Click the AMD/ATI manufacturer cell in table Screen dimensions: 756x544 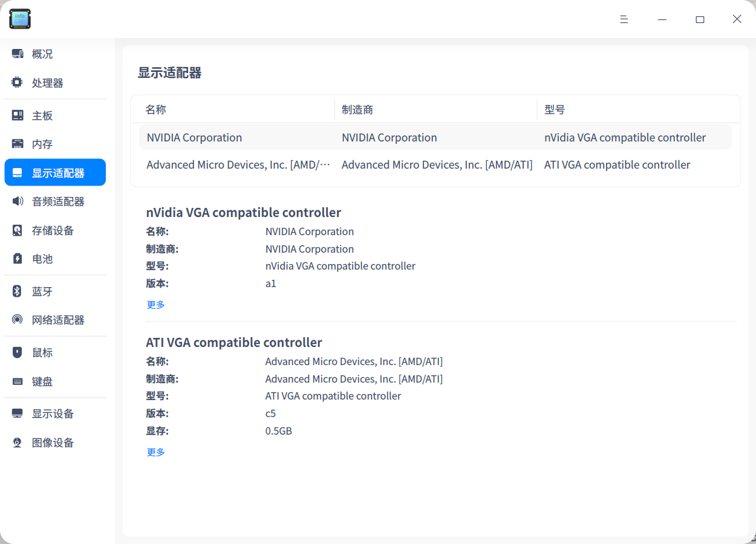(437, 164)
